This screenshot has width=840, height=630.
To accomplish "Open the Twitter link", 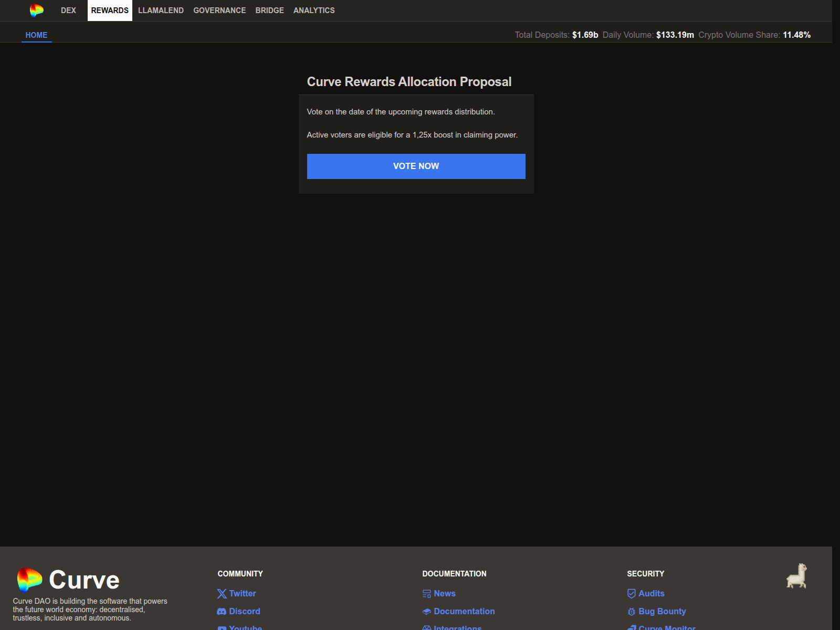I will [x=243, y=594].
